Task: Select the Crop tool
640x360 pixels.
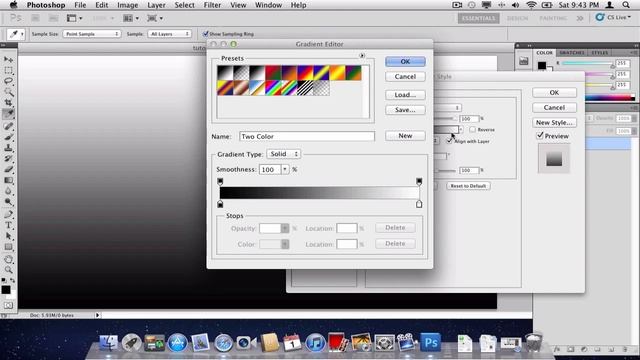Action: pos(8,102)
